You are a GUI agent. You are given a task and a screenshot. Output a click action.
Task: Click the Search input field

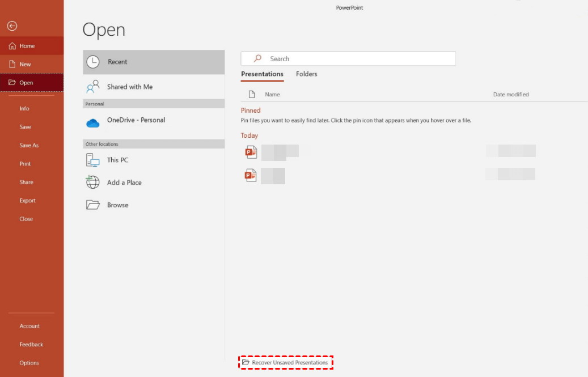coord(348,58)
